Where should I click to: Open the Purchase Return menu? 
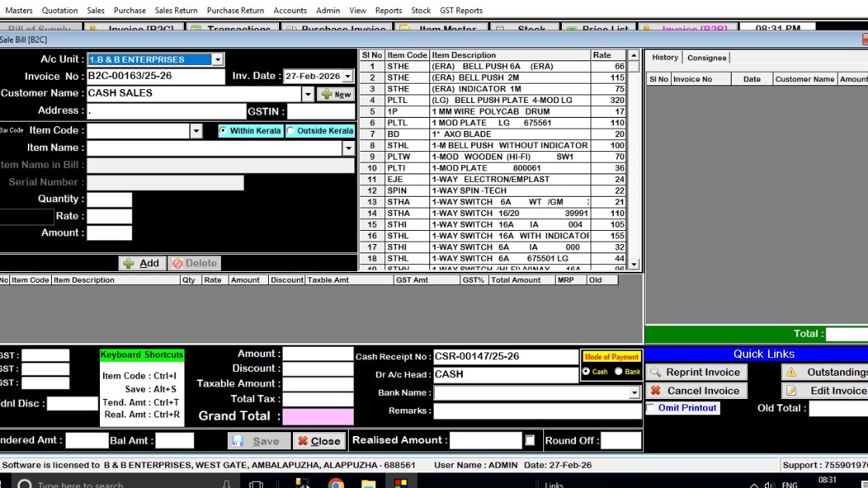pos(235,11)
